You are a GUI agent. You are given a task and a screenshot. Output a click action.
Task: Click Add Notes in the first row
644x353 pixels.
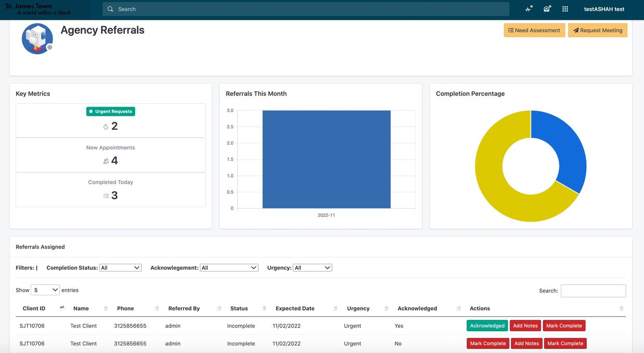point(525,326)
